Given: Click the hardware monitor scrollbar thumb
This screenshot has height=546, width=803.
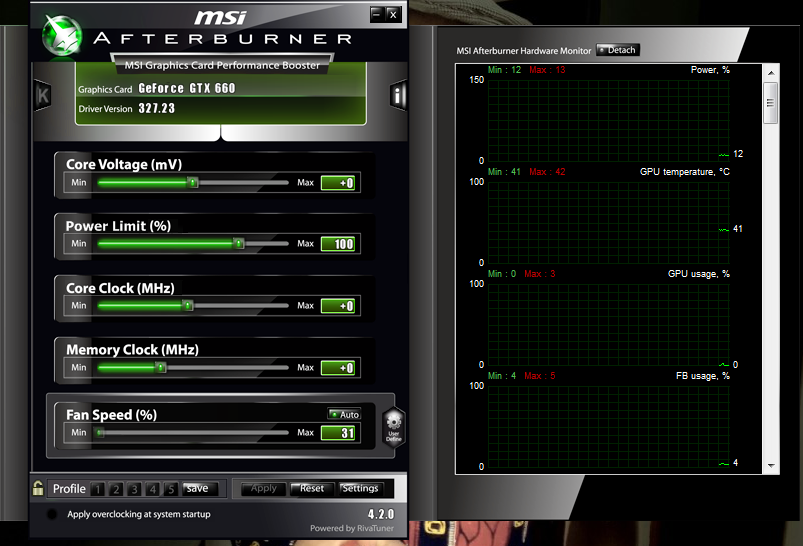Looking at the screenshot, I should click(x=770, y=103).
